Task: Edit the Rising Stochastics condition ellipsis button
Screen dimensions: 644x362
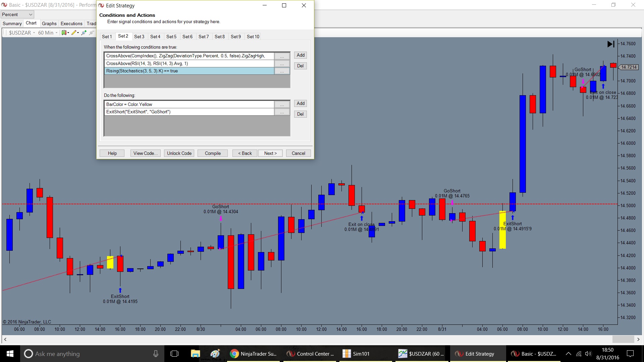Action: coord(282,71)
